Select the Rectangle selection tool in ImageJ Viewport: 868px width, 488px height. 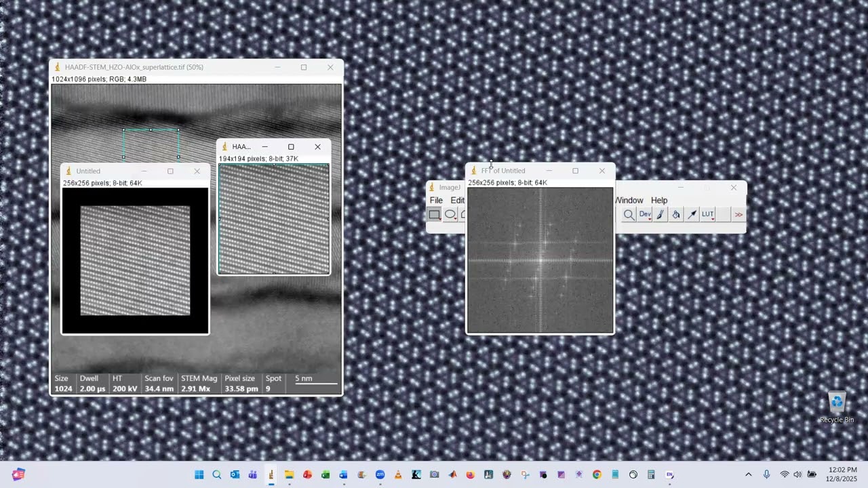click(434, 214)
